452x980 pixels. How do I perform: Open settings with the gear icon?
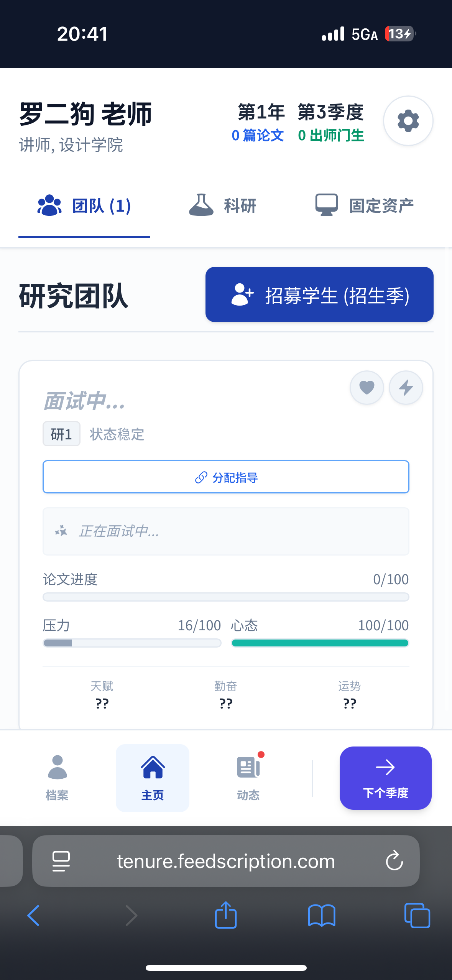click(x=408, y=121)
